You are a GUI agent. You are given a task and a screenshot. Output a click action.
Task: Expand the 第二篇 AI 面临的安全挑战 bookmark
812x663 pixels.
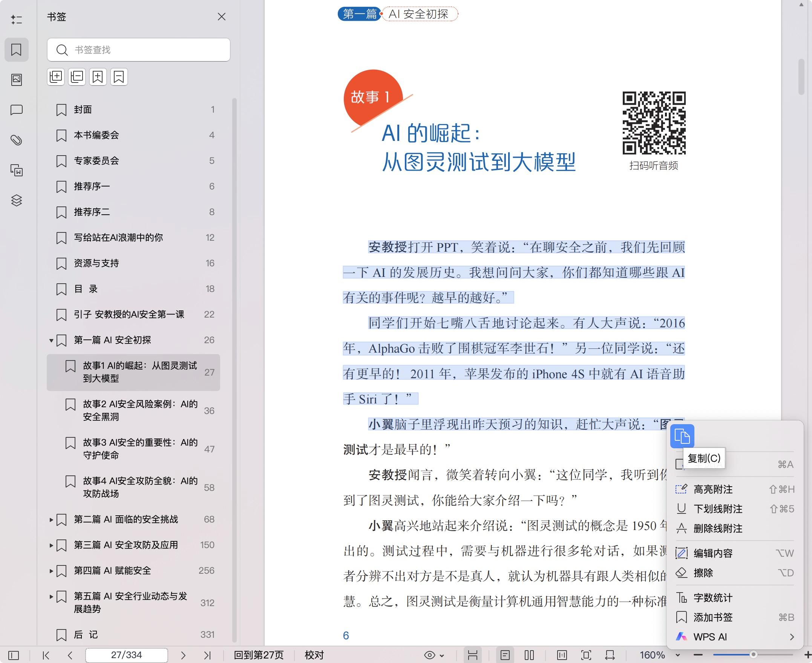point(51,519)
